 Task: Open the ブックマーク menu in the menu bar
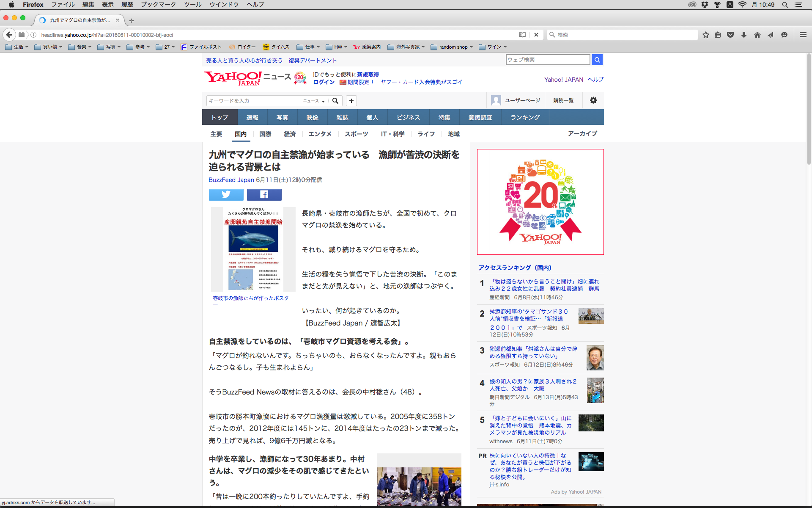point(158,5)
